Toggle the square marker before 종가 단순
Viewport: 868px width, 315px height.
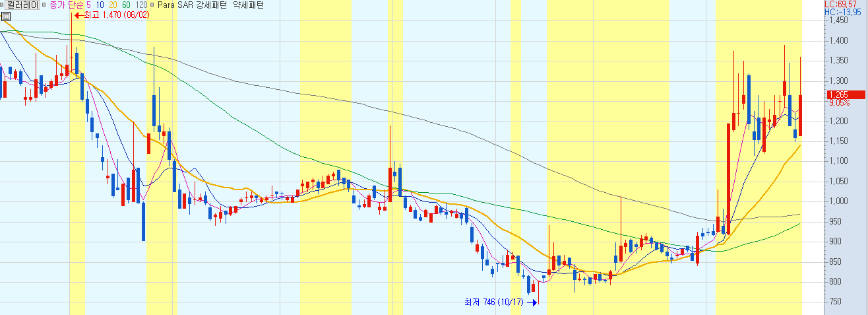44,5
